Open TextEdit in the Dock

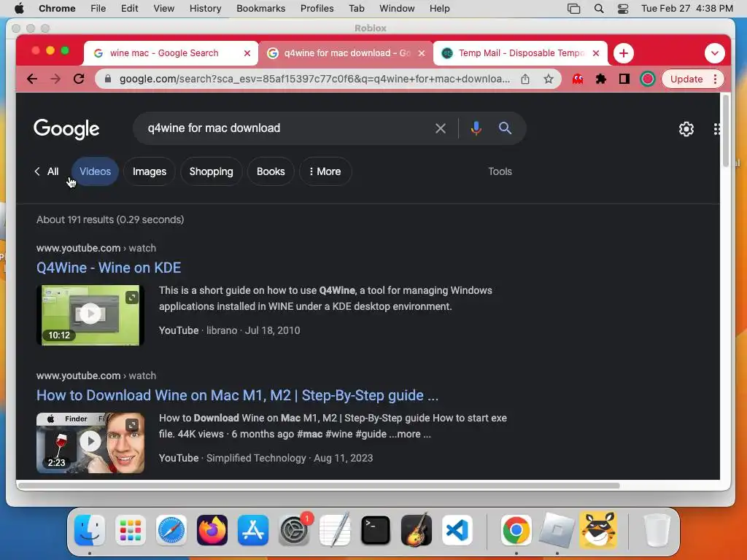[x=335, y=530]
